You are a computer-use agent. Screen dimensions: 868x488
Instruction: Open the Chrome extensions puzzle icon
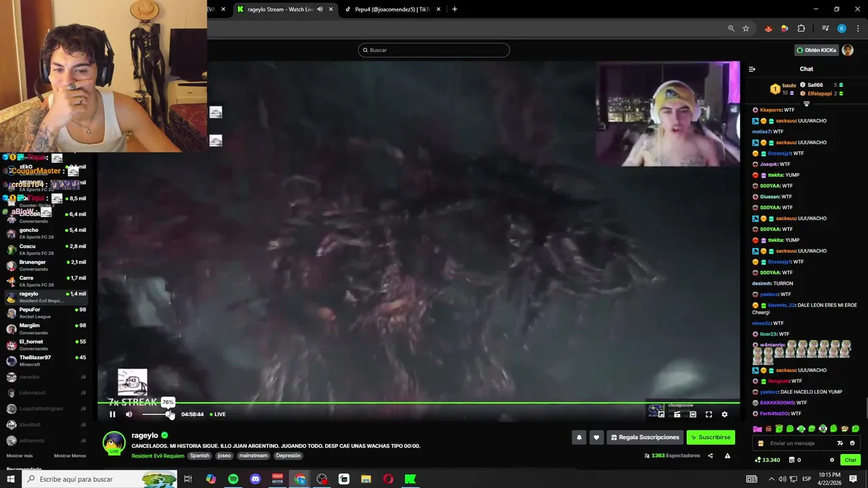(802, 28)
